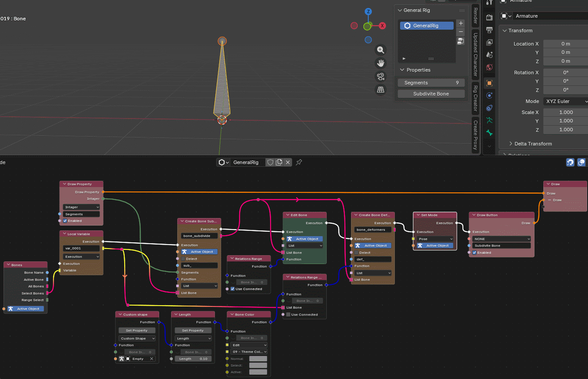This screenshot has height=379, width=588.
Task: Toggle Active Object in Set Mode node
Action: (x=435, y=245)
